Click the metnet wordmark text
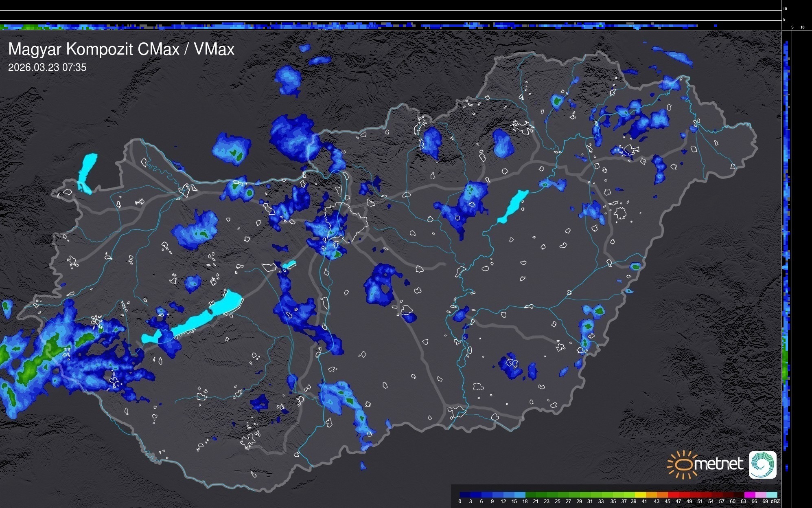812x508 pixels. click(x=719, y=464)
